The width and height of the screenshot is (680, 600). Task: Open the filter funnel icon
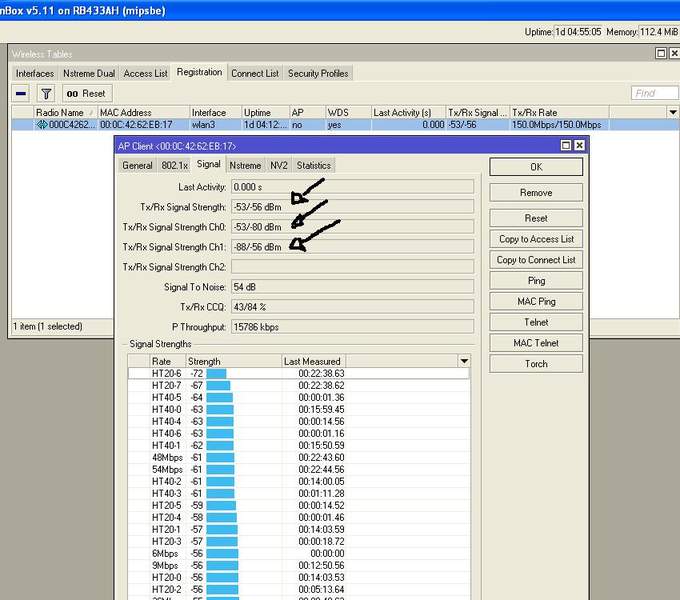[46, 93]
